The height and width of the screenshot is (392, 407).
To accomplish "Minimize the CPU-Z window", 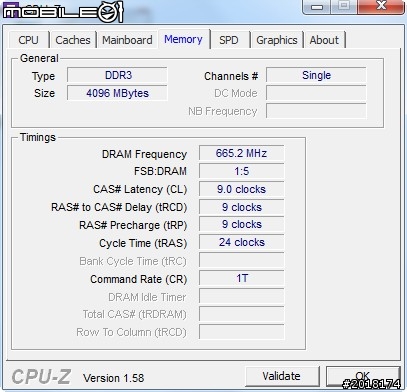I will pos(317,7).
